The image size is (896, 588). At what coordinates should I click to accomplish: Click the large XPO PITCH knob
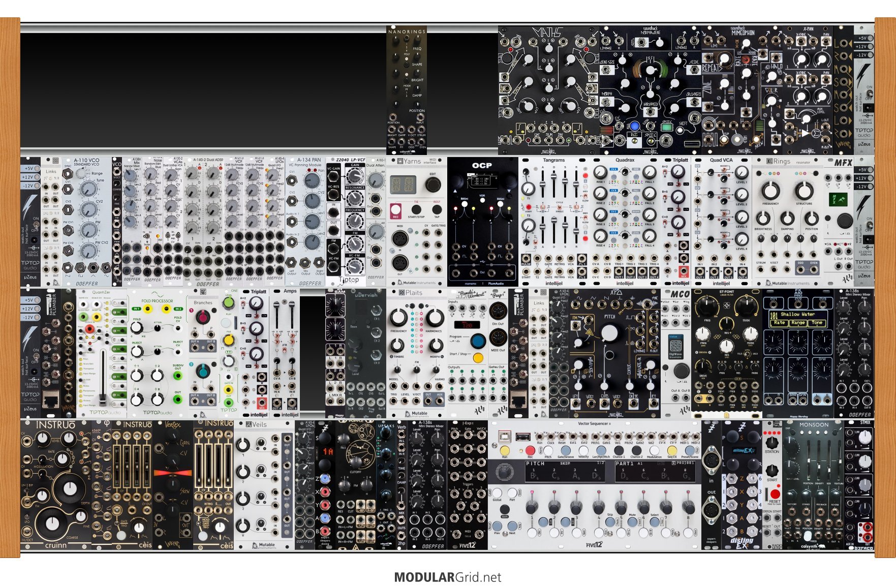point(609,333)
